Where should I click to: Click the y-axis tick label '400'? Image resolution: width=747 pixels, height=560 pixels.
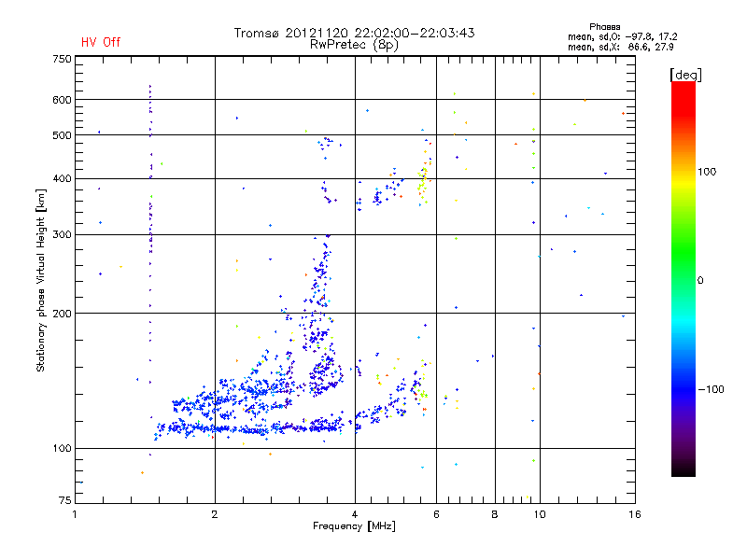62,179
